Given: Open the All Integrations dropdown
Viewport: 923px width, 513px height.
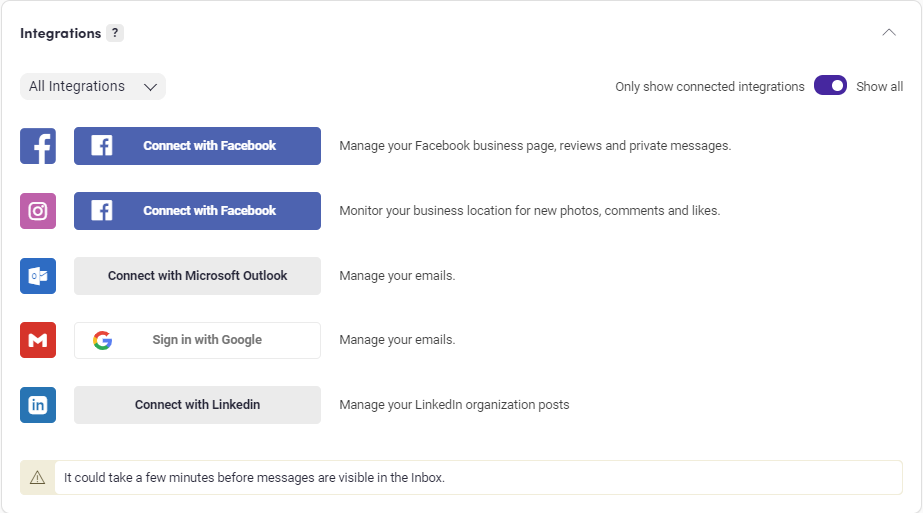Looking at the screenshot, I should (92, 87).
